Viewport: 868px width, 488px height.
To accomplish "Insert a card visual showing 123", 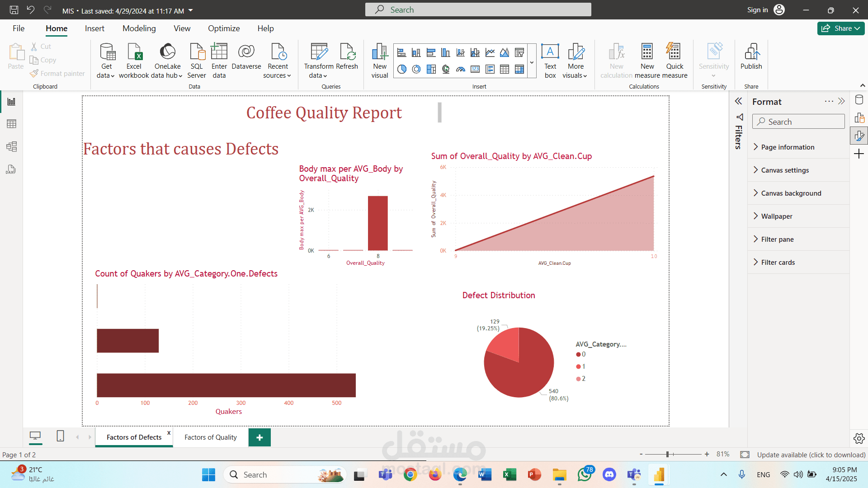I will pos(475,69).
